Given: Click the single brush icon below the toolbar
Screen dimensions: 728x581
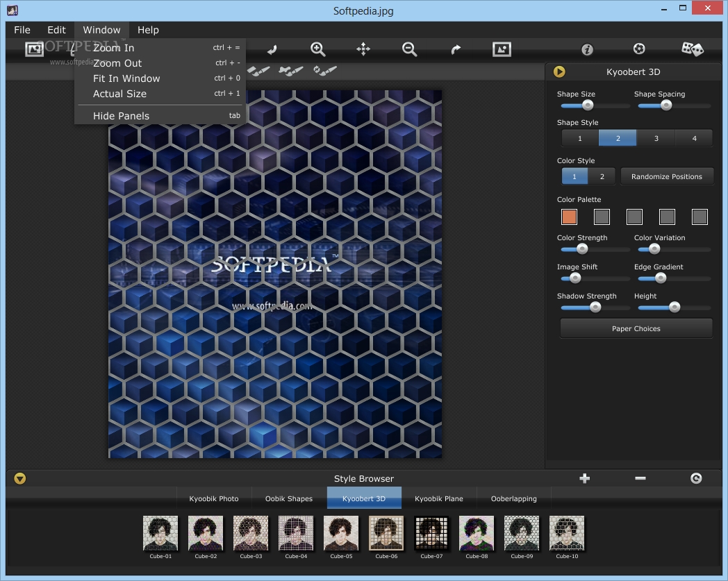Looking at the screenshot, I should (258, 71).
